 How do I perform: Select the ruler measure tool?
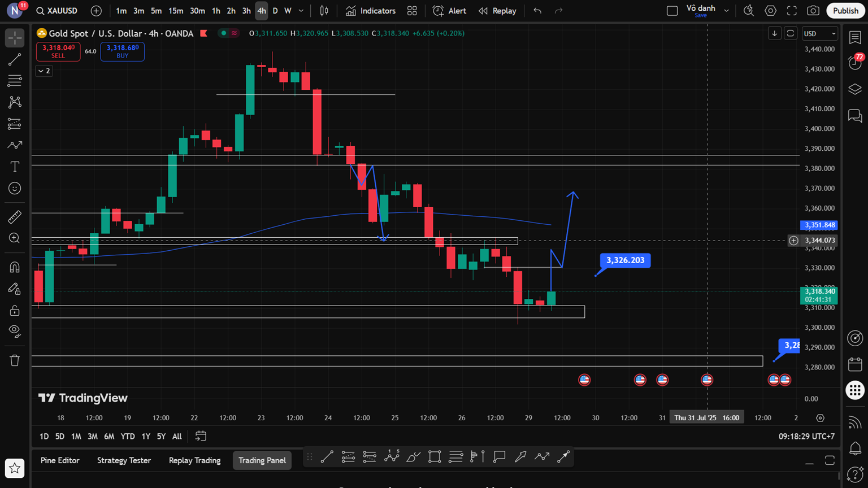tap(15, 216)
